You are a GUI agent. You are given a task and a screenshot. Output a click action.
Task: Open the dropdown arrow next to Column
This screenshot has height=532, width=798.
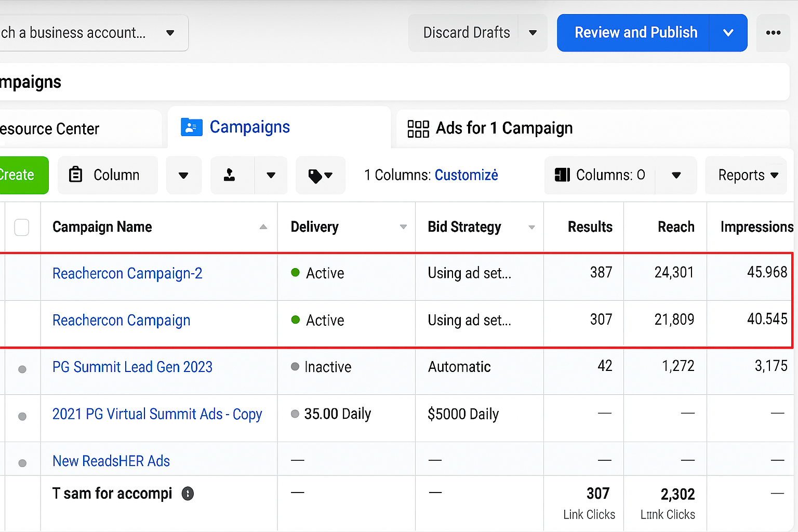[183, 175]
